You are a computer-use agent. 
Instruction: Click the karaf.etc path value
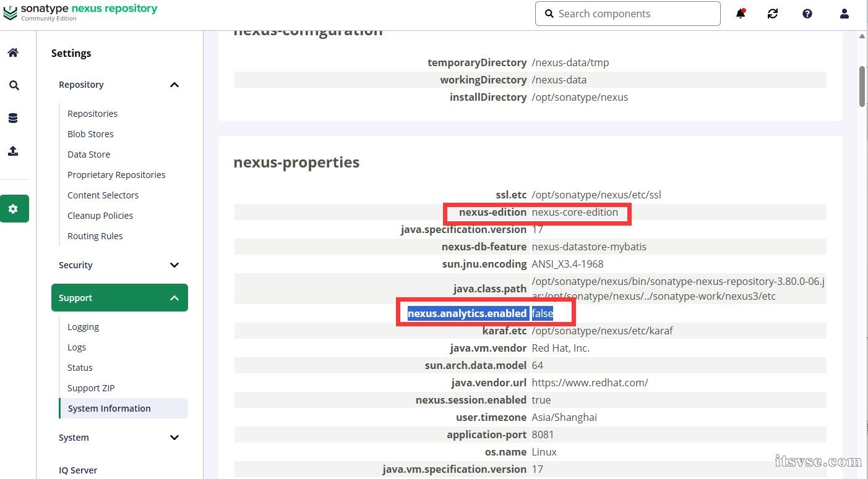[602, 331]
